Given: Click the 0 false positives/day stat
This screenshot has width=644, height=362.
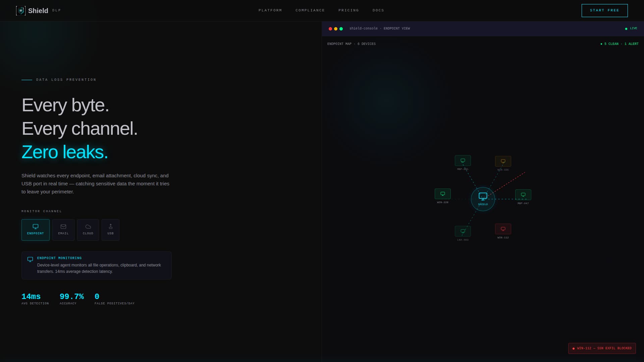Looking at the screenshot, I should pos(114,299).
